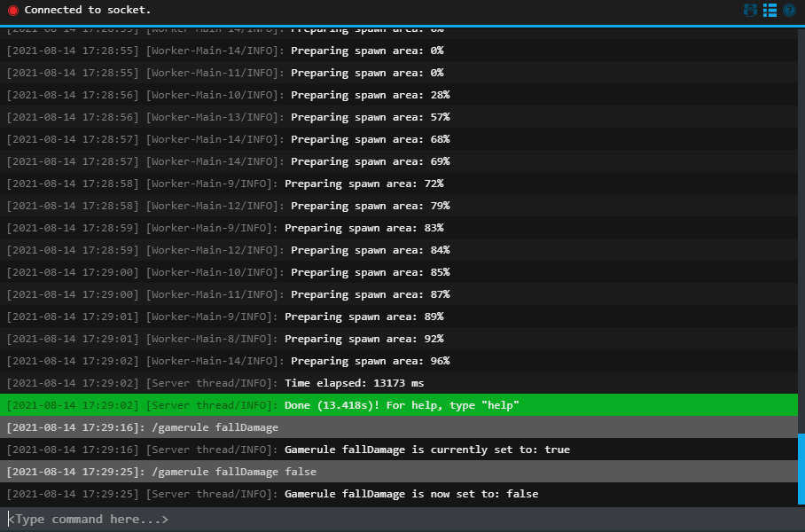
Task: Select the console log list icon
Action: [x=770, y=11]
